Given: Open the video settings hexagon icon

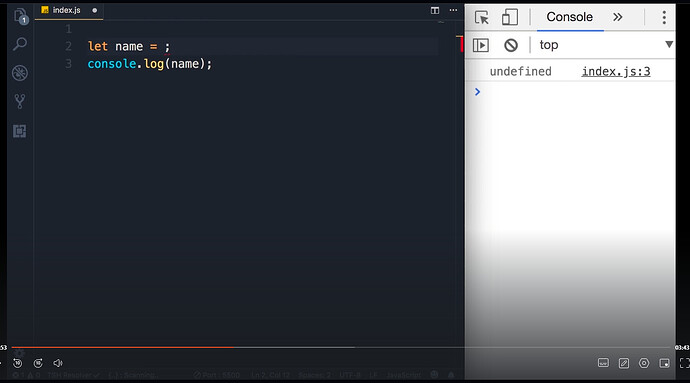Looking at the screenshot, I should point(644,363).
